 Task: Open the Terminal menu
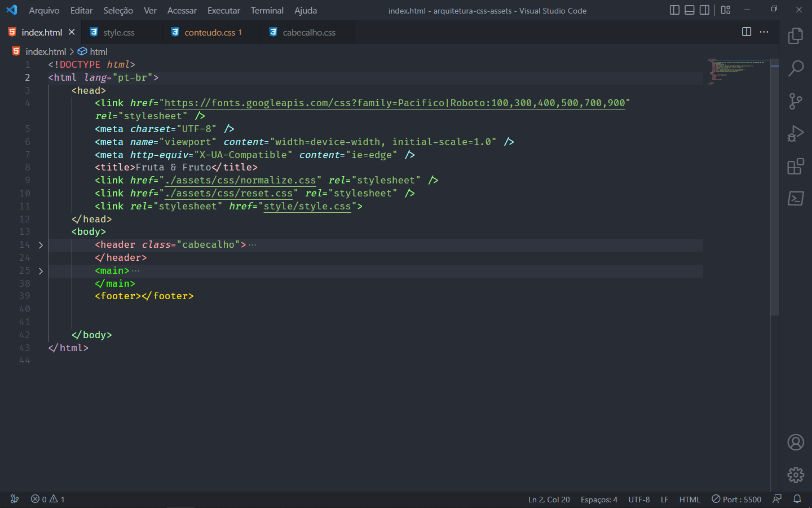[x=267, y=10]
